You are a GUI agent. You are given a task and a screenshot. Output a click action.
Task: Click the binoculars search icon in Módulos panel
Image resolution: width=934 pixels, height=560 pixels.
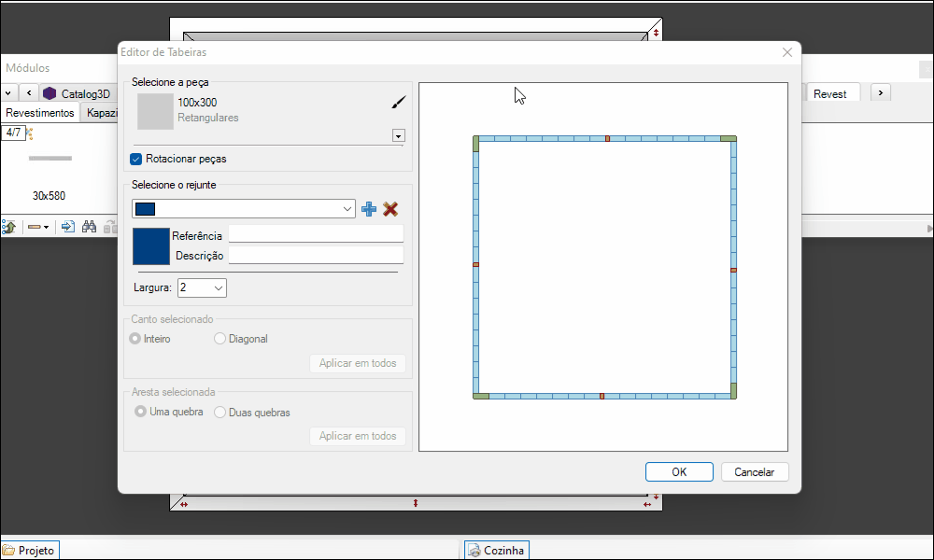point(90,227)
